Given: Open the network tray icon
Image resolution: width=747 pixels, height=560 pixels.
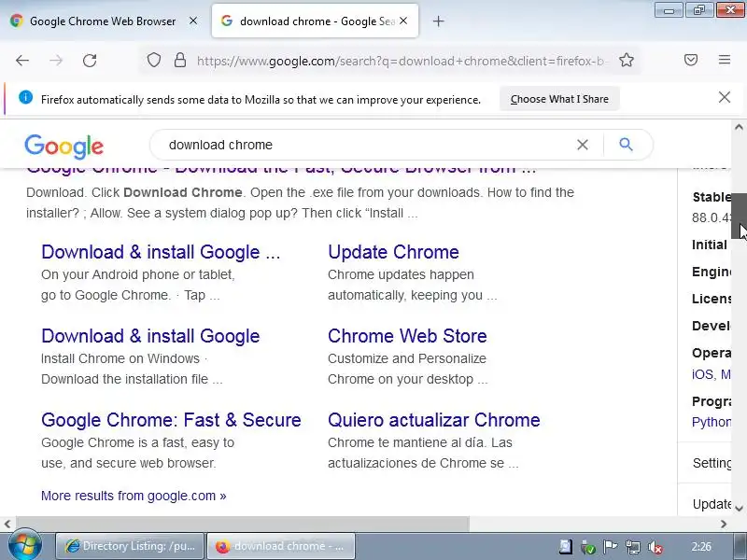Looking at the screenshot, I should (x=633, y=547).
